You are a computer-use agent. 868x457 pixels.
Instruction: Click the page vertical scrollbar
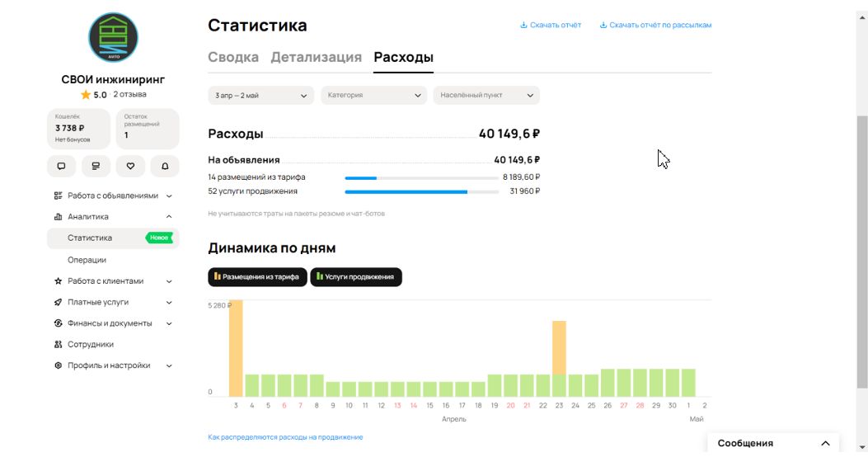pos(862,252)
